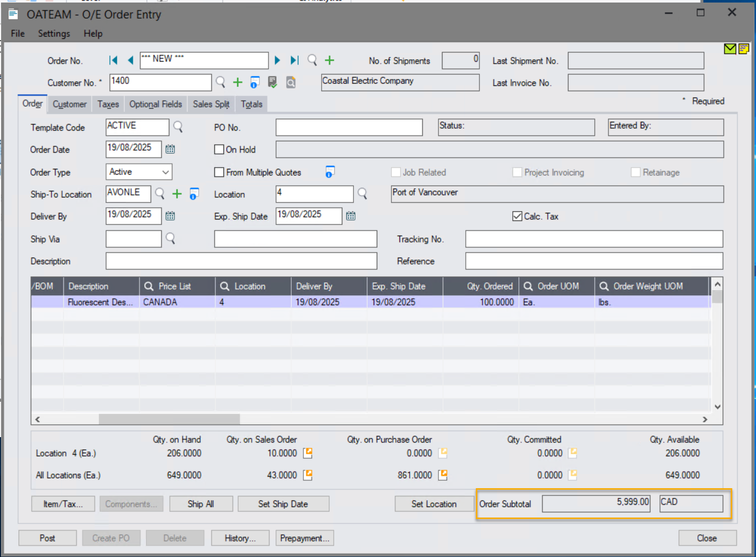This screenshot has width=756, height=557.
Task: Open the Settings menu
Action: (x=54, y=33)
